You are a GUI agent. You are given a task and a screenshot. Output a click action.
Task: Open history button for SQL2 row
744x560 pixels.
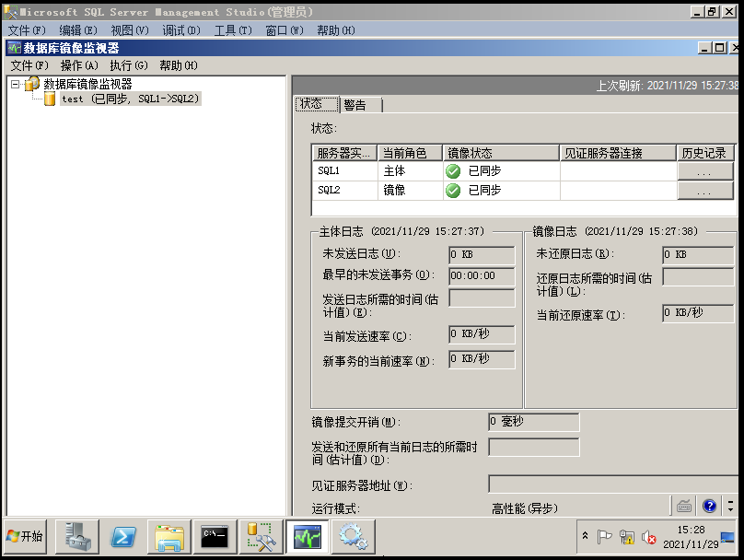705,191
